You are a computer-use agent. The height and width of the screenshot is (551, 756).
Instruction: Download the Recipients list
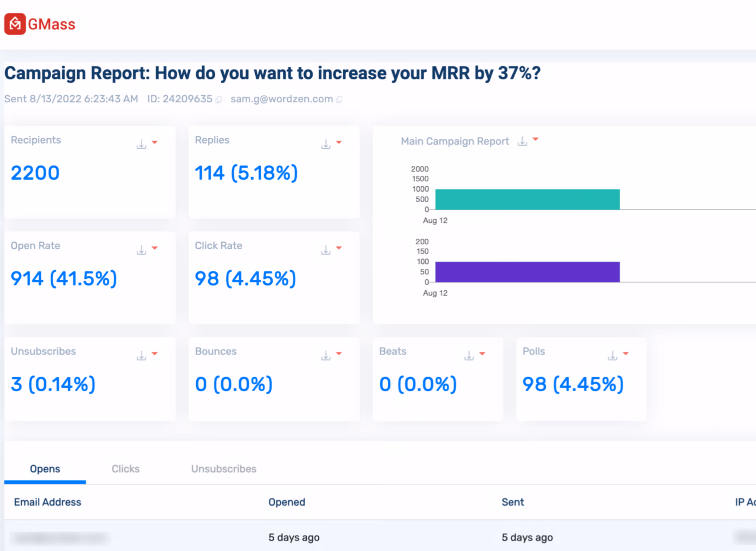click(142, 144)
